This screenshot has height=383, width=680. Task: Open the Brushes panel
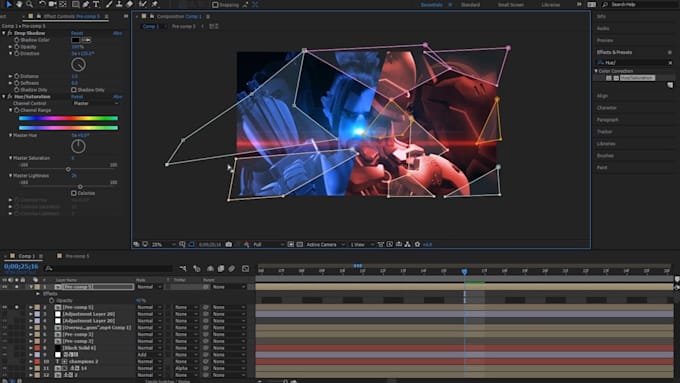[x=605, y=155]
